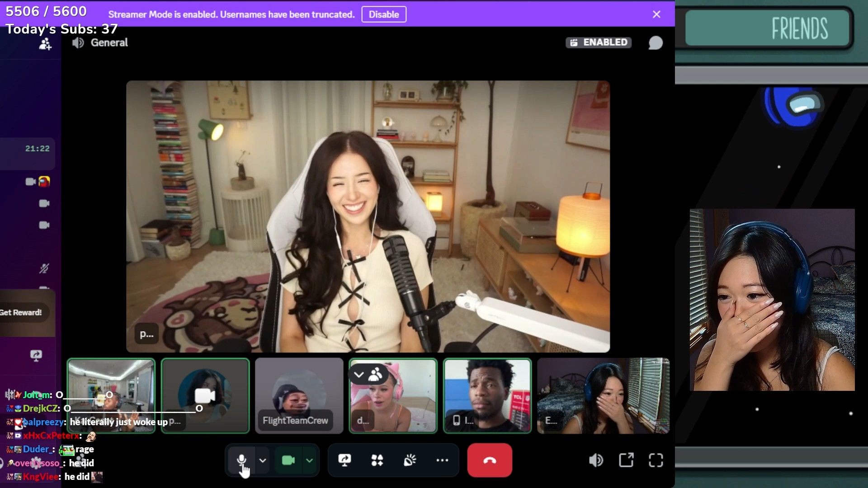Click the "Today's Subs: 37" text
Viewport: 868px width, 488px height.
61,29
